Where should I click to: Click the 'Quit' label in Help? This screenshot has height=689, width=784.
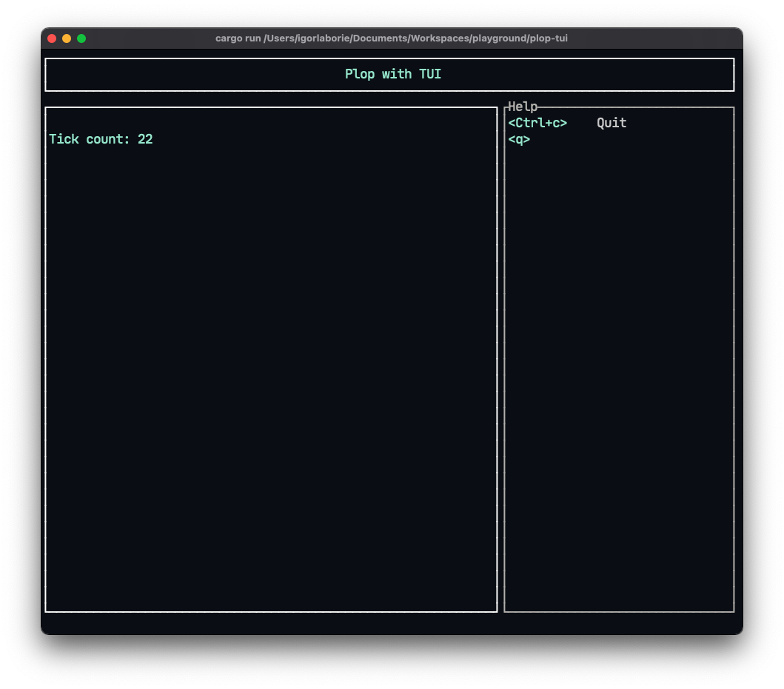612,123
